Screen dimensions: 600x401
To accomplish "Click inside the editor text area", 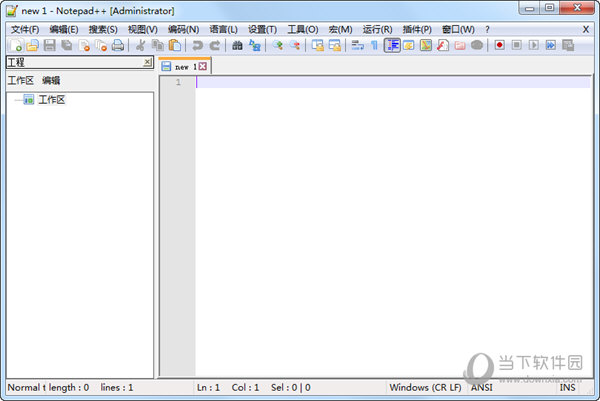I will 393,226.
